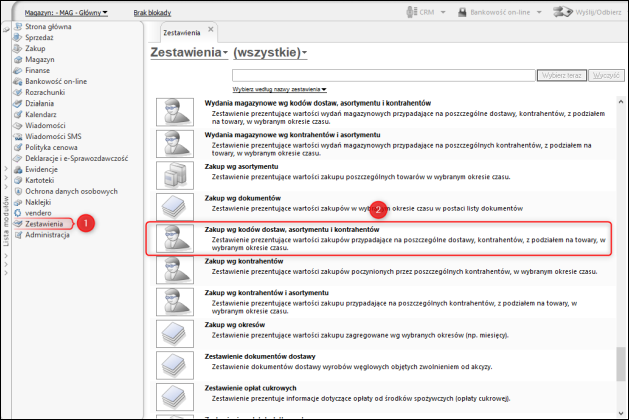Viewport: 629px width, 420px height.
Task: Click the Administracja module icon
Action: pos(18,235)
